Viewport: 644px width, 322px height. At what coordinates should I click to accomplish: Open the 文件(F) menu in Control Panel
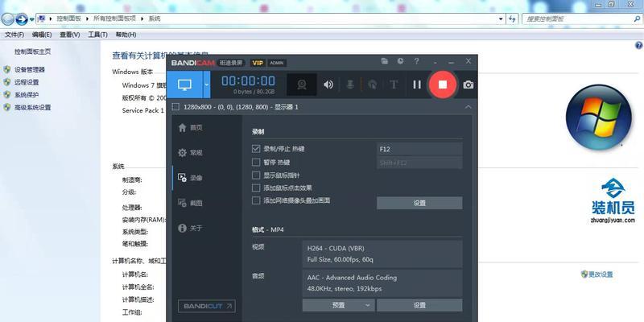(x=14, y=35)
